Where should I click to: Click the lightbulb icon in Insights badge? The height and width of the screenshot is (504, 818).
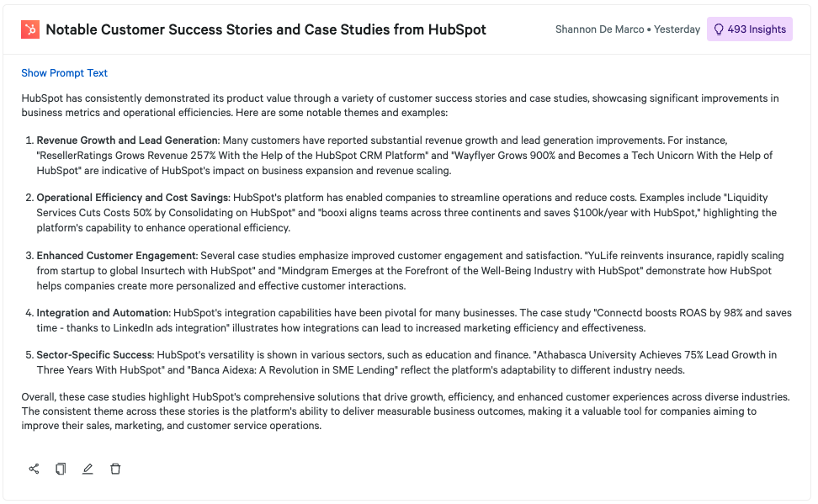(x=719, y=29)
